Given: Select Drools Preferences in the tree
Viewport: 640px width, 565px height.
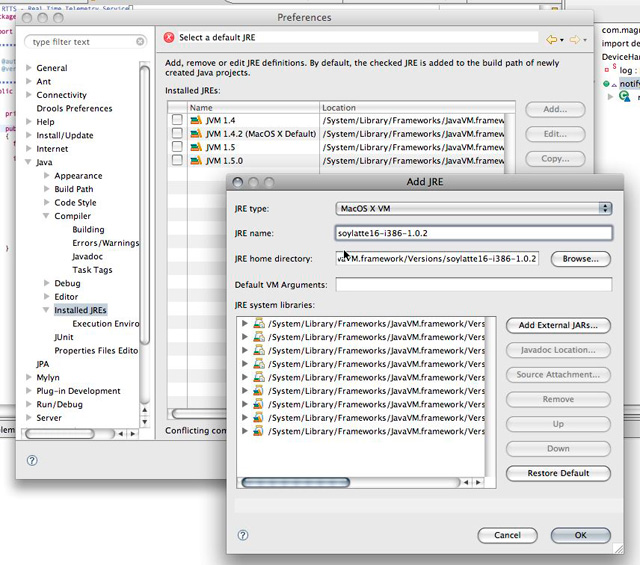Looking at the screenshot, I should click(x=74, y=108).
